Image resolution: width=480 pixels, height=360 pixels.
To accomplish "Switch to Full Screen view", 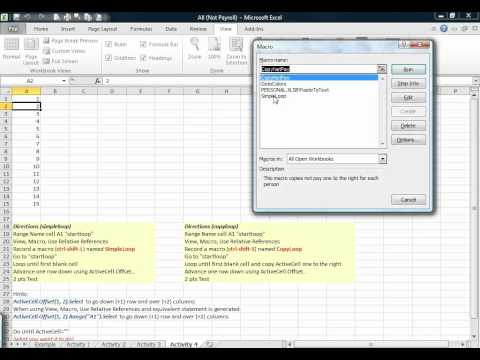I will (61, 61).
